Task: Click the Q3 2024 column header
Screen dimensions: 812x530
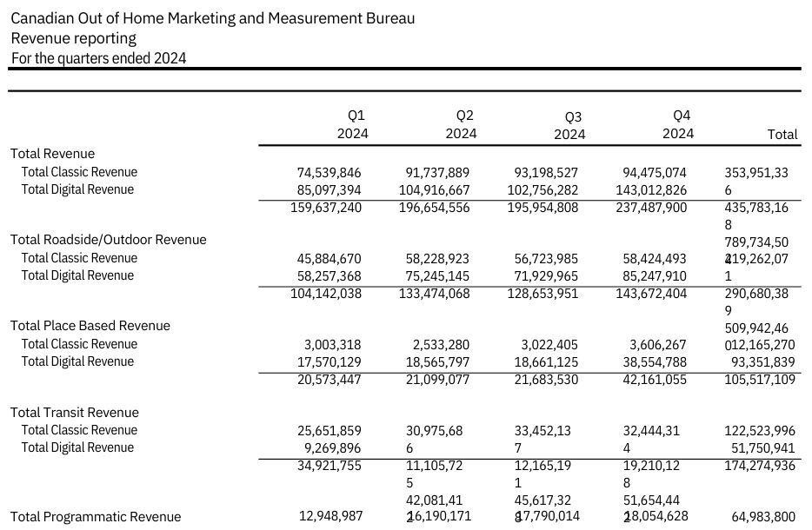Action: pos(569,125)
